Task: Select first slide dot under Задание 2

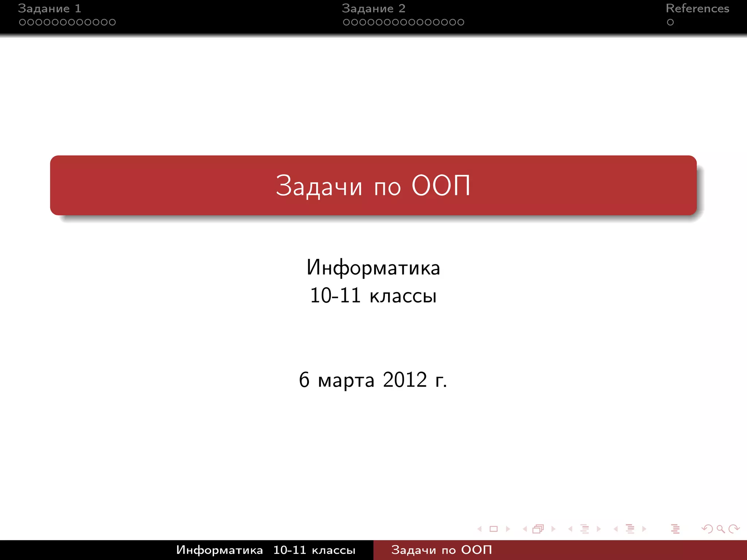Action: 346,22
